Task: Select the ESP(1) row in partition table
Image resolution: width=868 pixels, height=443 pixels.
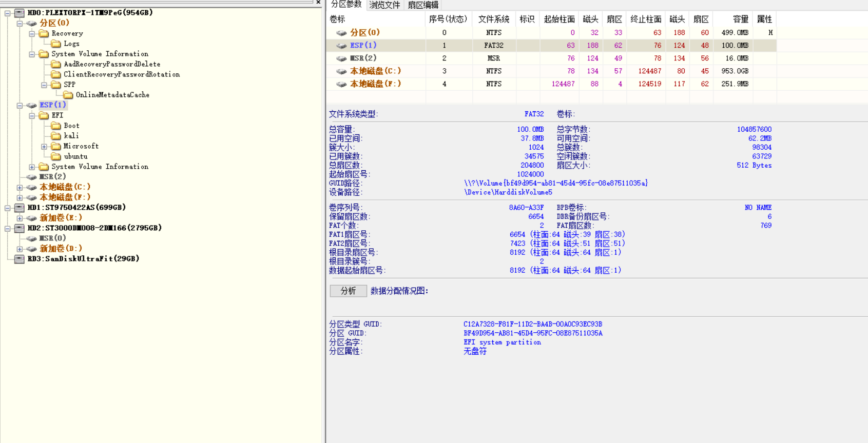Action: click(552, 46)
